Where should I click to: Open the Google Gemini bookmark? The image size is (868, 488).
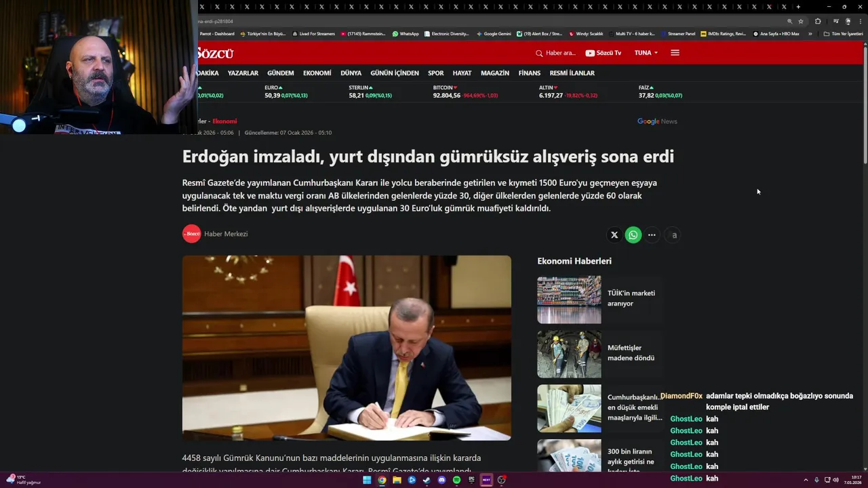(494, 33)
